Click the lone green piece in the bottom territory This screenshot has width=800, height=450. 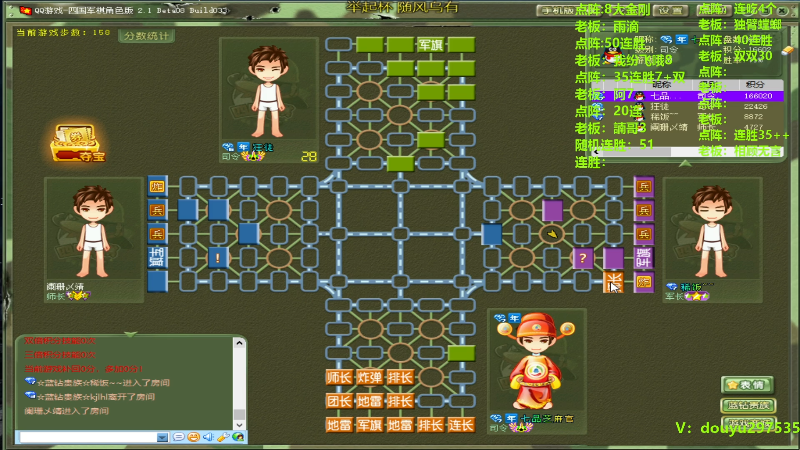(x=461, y=354)
